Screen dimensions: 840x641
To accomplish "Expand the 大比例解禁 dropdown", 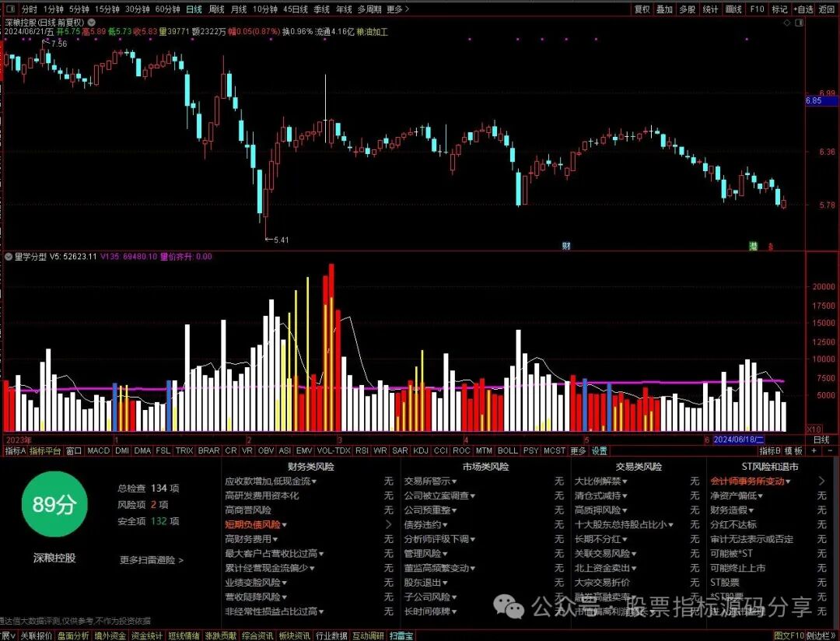I will pos(601,482).
